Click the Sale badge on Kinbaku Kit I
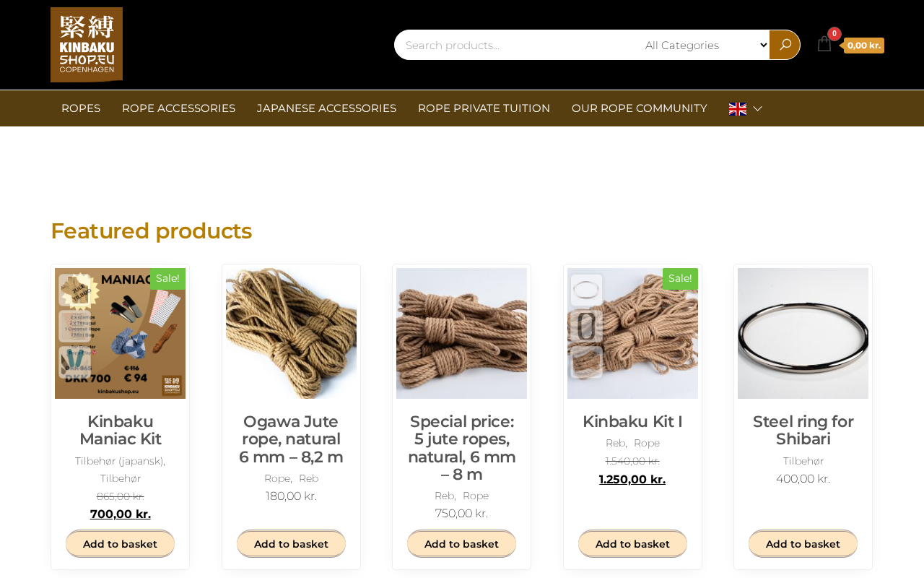Viewport: 924px width, 578px height. tap(680, 279)
